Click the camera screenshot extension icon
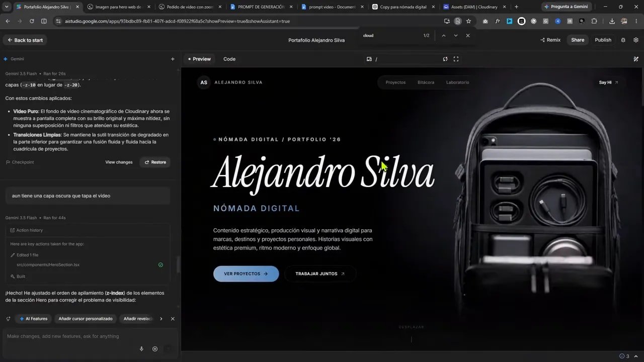Screen dimensions: 644x362 [x=485, y=21]
